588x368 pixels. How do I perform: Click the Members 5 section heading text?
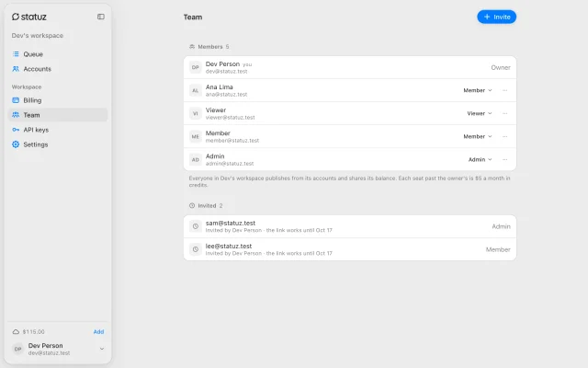(213, 47)
